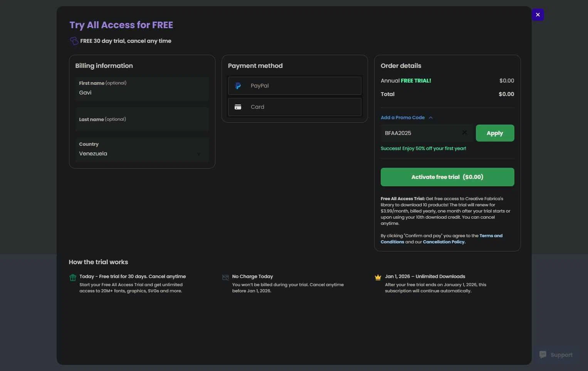Select PayPal as payment method

pos(295,86)
